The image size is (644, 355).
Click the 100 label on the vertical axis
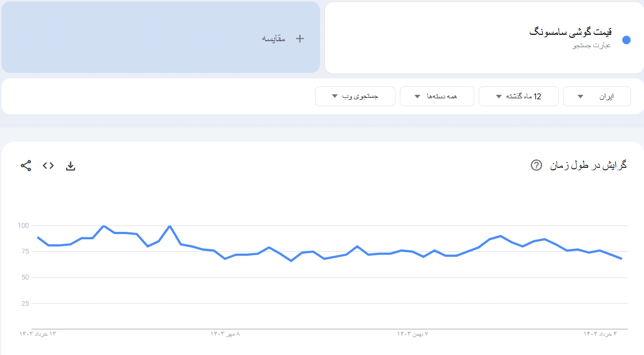point(23,226)
